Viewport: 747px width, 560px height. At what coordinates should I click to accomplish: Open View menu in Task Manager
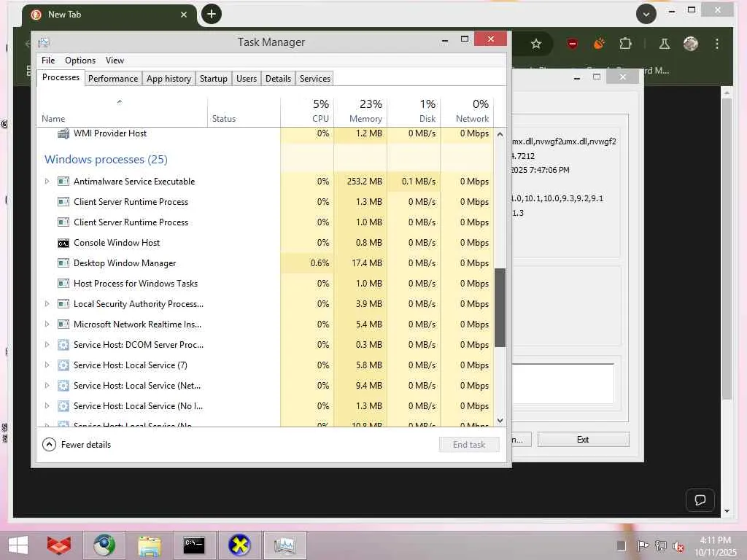[115, 61]
